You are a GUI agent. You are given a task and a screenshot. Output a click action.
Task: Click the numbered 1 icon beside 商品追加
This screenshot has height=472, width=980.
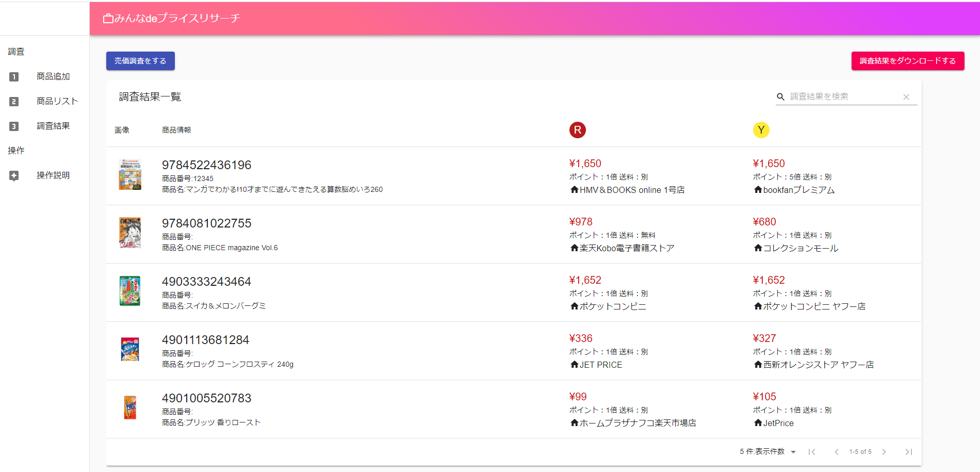coord(14,77)
